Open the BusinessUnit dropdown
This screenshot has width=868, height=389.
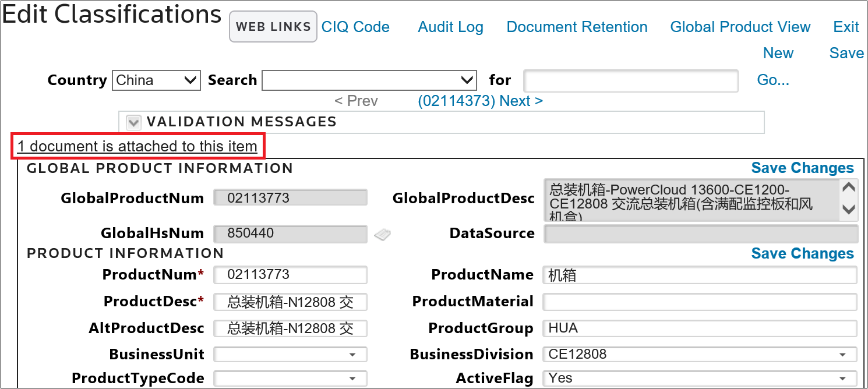coord(290,354)
